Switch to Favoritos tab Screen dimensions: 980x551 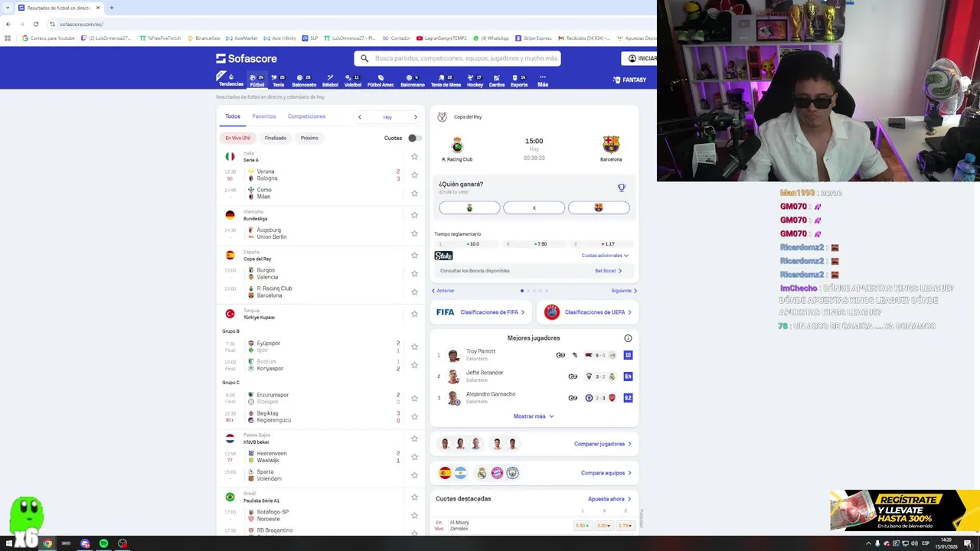coord(264,116)
